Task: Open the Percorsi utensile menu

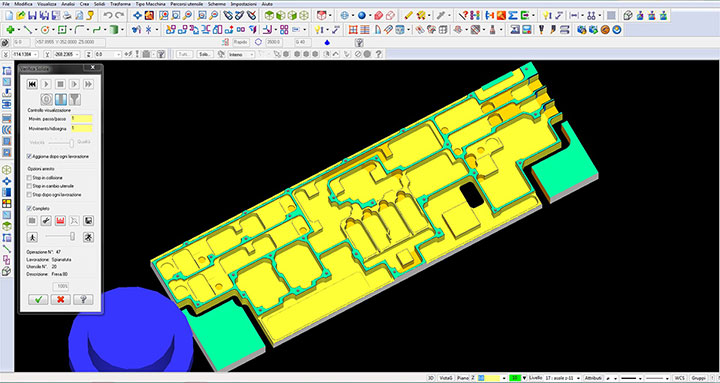Action: [187, 4]
